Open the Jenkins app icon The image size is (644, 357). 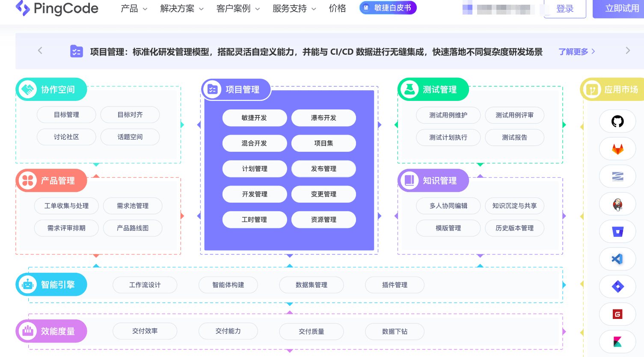(x=617, y=204)
